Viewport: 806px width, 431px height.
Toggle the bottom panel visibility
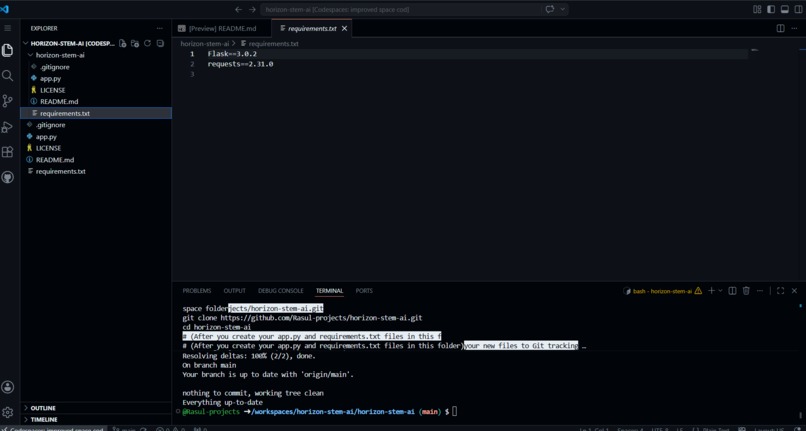(784, 9)
